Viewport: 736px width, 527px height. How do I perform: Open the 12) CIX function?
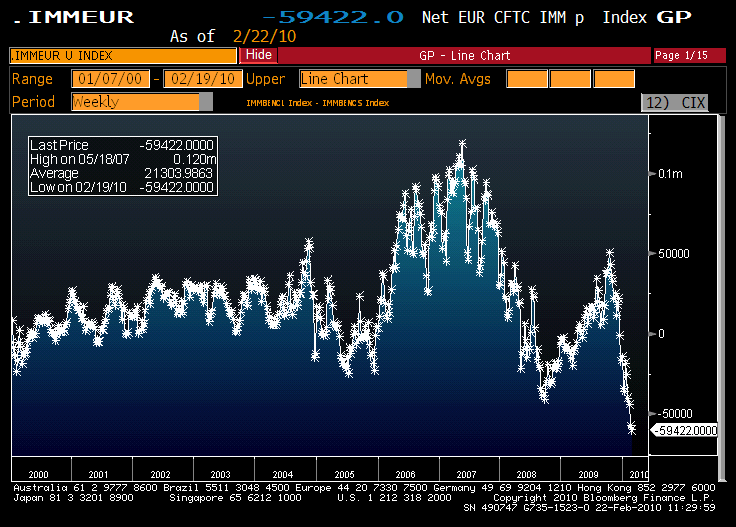679,102
